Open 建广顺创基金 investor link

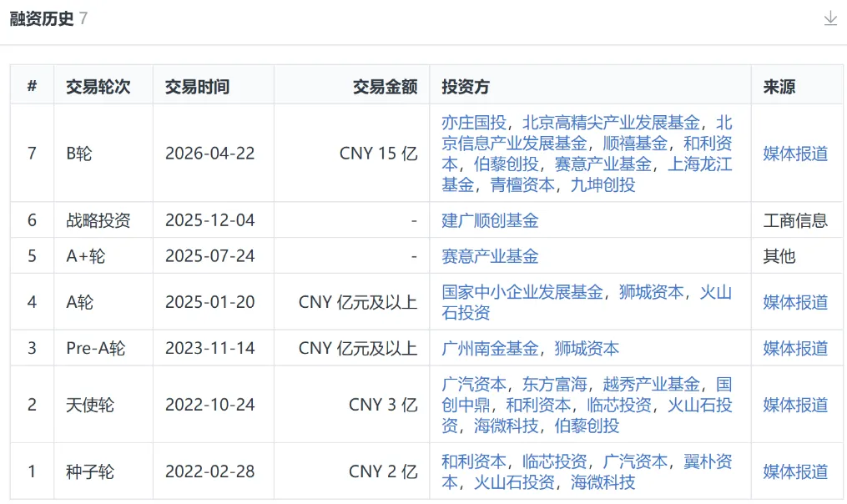click(490, 220)
